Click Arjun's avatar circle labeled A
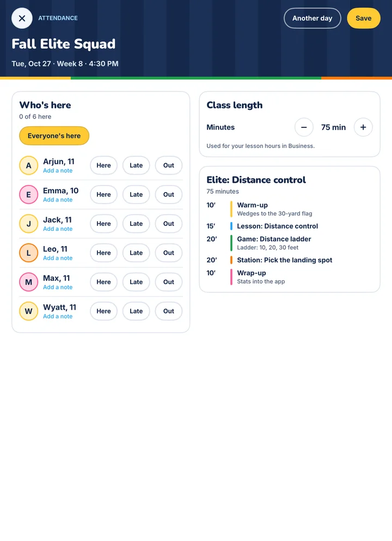The width and height of the screenshot is (392, 541). click(29, 165)
